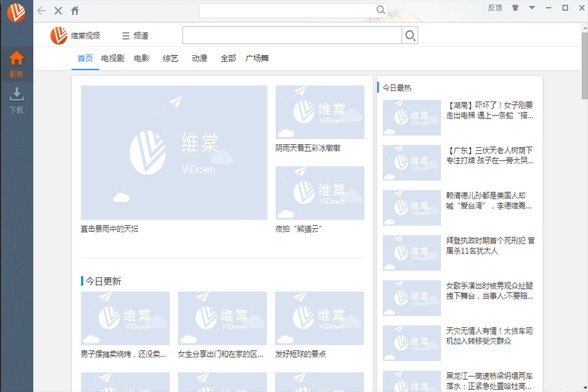Switch to the 综艺 tab
Viewport: 588px width, 392px height.
coord(171,58)
